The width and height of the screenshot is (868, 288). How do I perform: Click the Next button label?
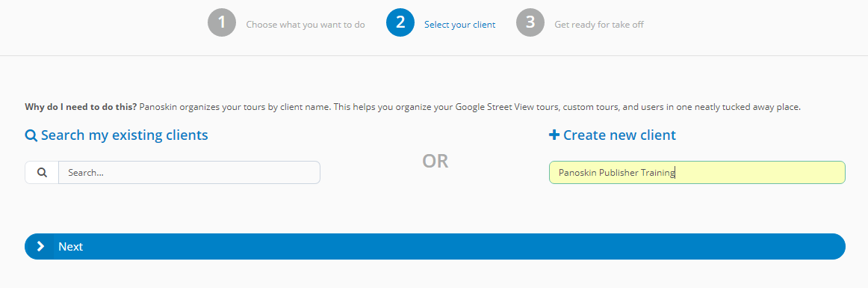click(x=70, y=246)
